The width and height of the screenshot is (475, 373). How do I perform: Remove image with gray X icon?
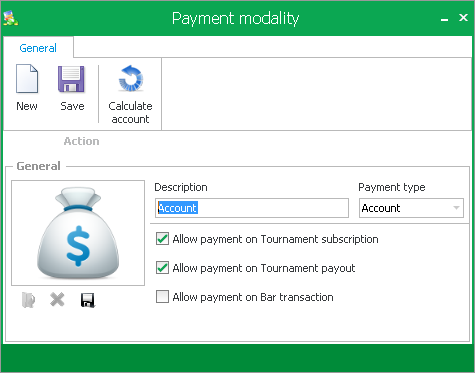57,299
